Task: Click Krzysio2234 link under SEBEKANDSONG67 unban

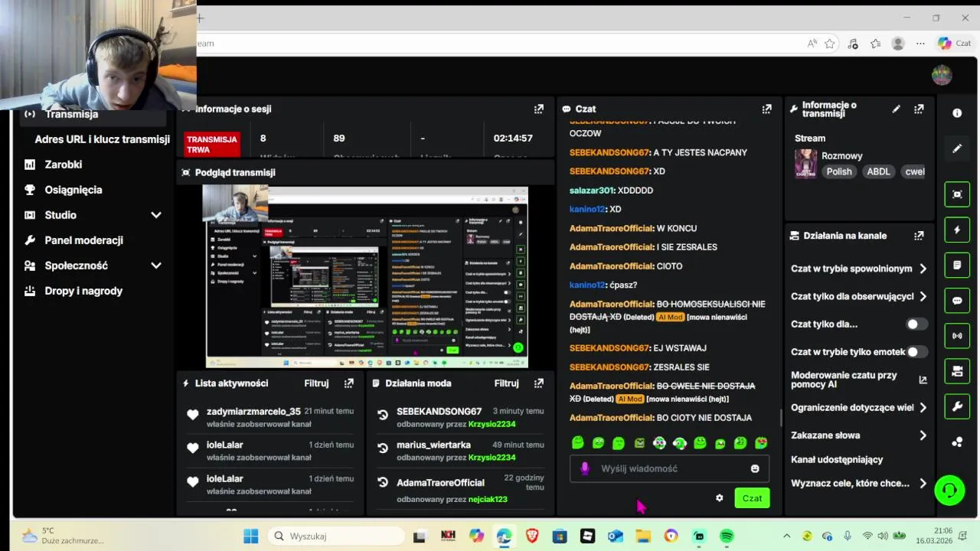Action: tap(492, 424)
